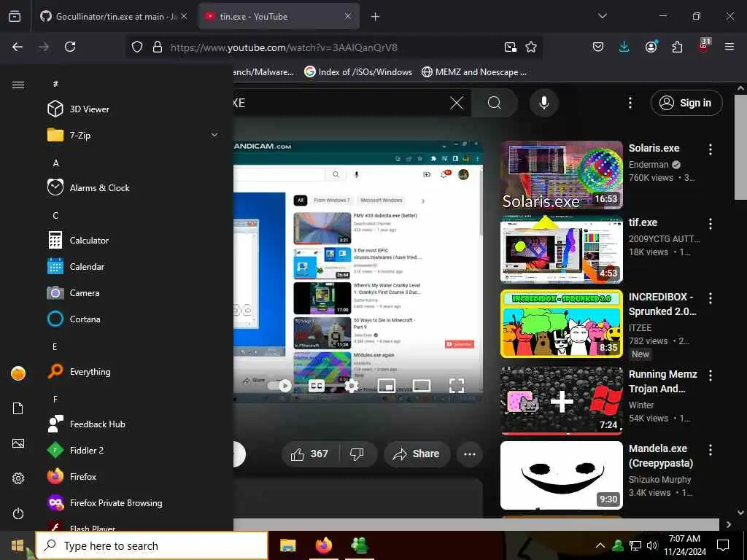Click the Windows Start button
The image size is (747, 560).
[x=18, y=545]
